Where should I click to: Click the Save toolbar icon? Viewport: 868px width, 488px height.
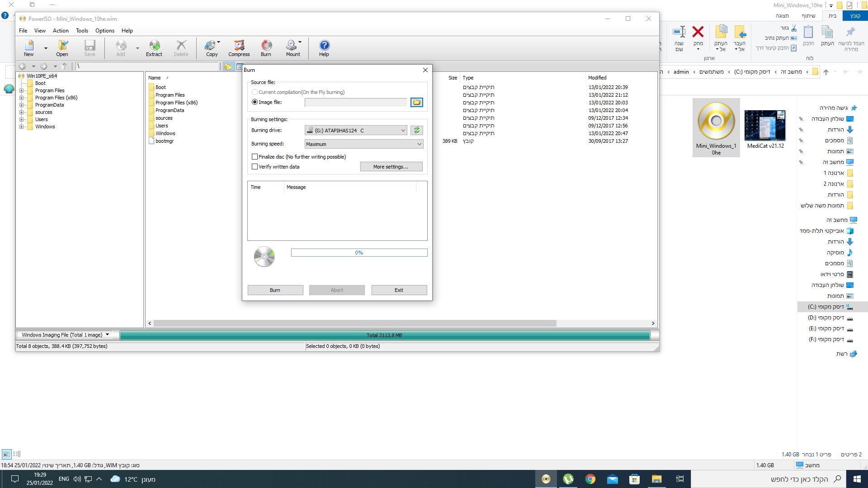(90, 48)
